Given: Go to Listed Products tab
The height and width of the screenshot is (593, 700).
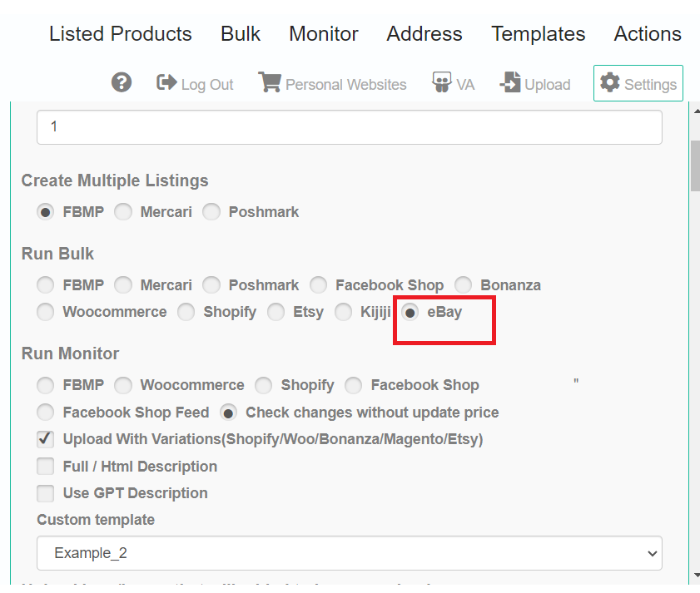Looking at the screenshot, I should [x=121, y=34].
